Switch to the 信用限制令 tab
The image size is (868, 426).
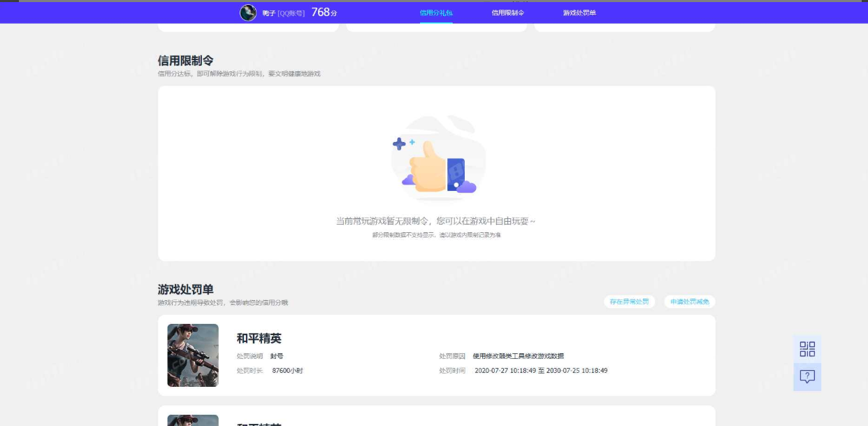[508, 13]
